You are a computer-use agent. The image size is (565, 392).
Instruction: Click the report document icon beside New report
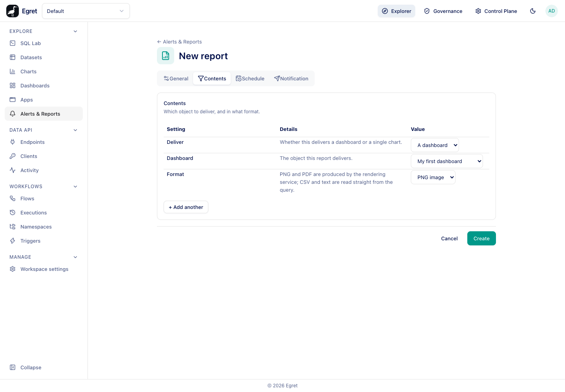point(166,56)
